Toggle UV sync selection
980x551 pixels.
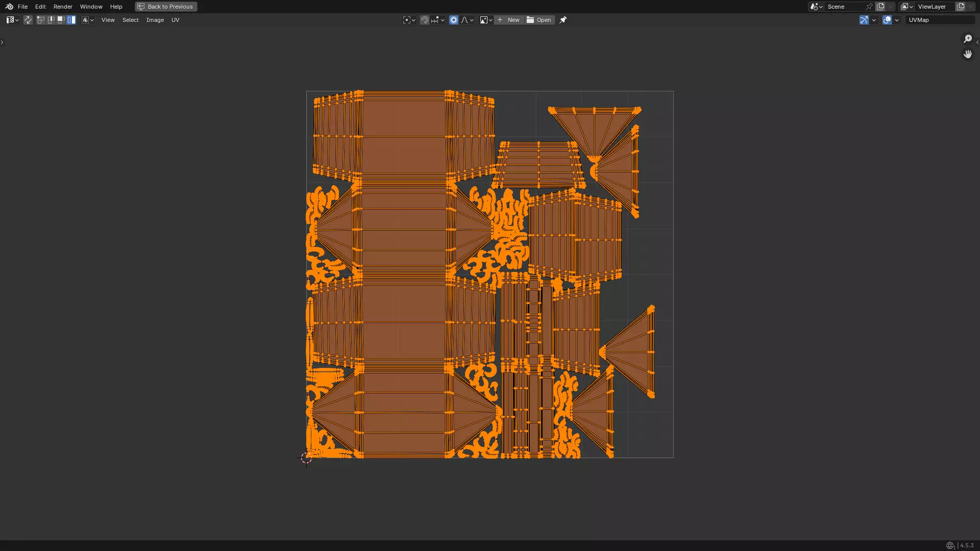click(28, 20)
